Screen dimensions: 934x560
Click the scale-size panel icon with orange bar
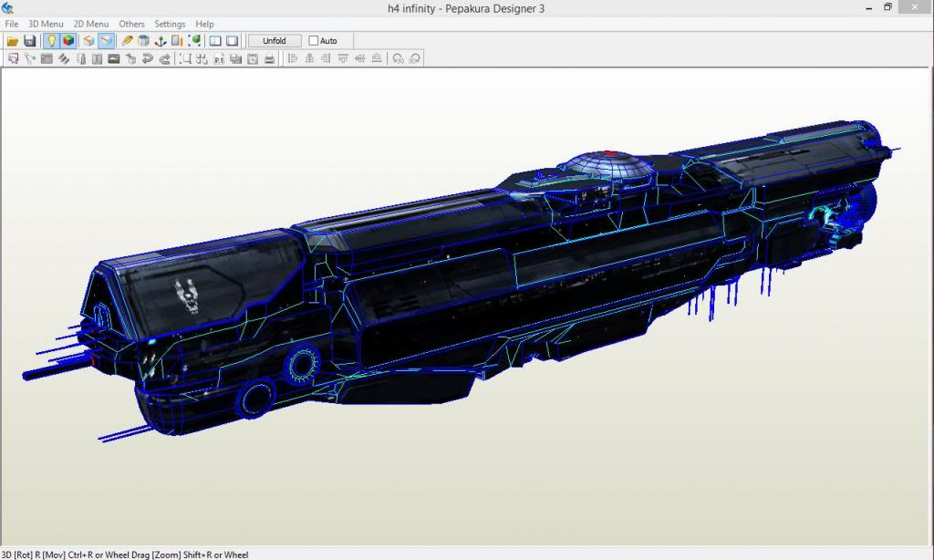[x=177, y=40]
